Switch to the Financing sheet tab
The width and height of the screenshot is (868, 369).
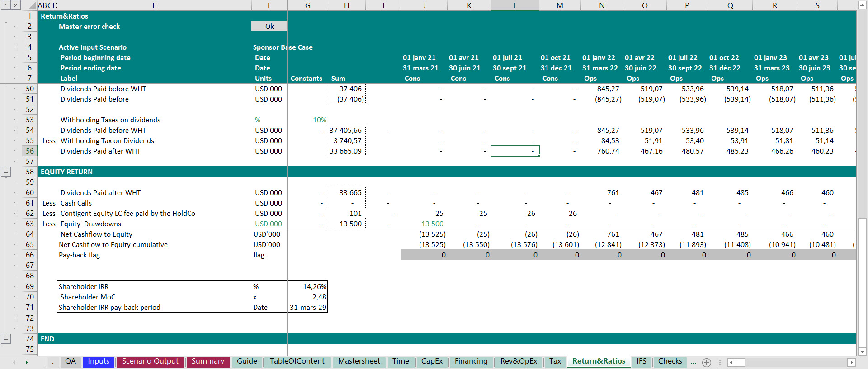(471, 361)
